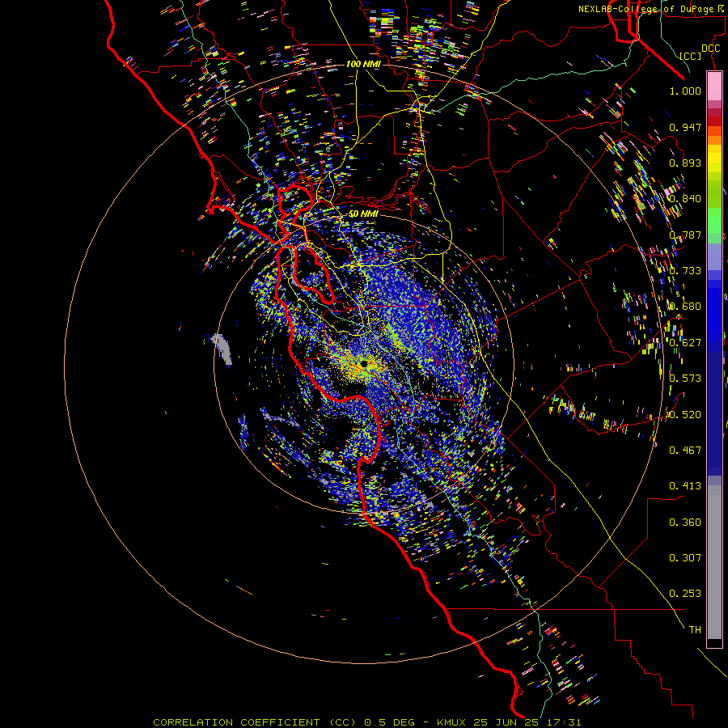
Task: Click the 0.413 scale value
Action: tap(685, 486)
